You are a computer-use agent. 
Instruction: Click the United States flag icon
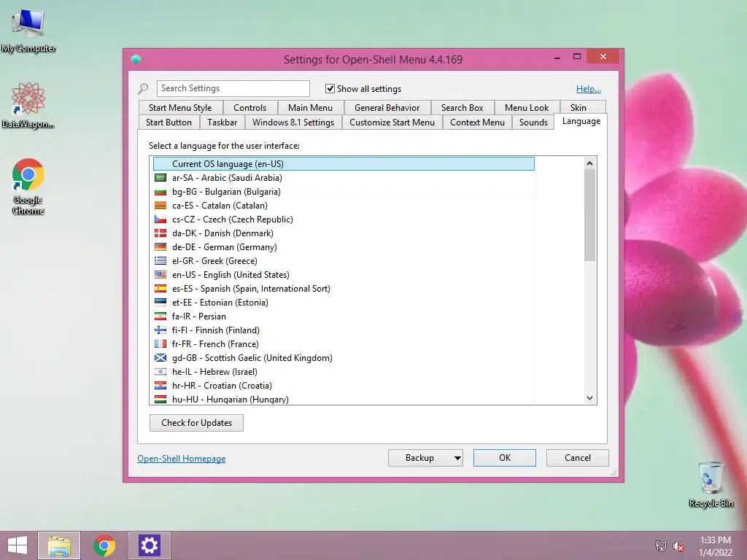tap(160, 274)
